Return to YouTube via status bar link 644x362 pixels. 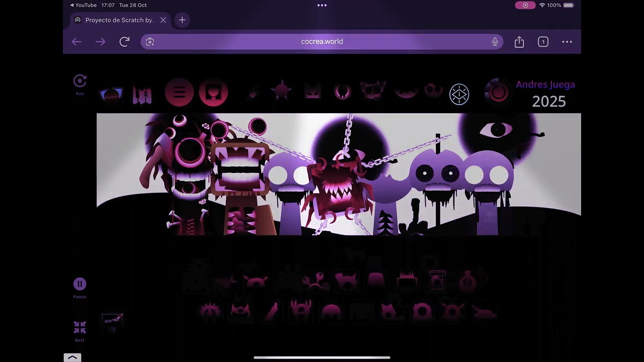tap(84, 5)
